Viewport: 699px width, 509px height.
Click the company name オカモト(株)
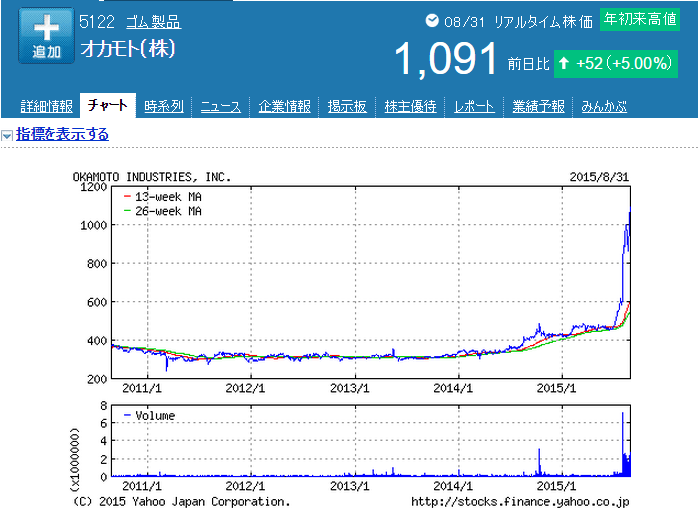coord(128,49)
